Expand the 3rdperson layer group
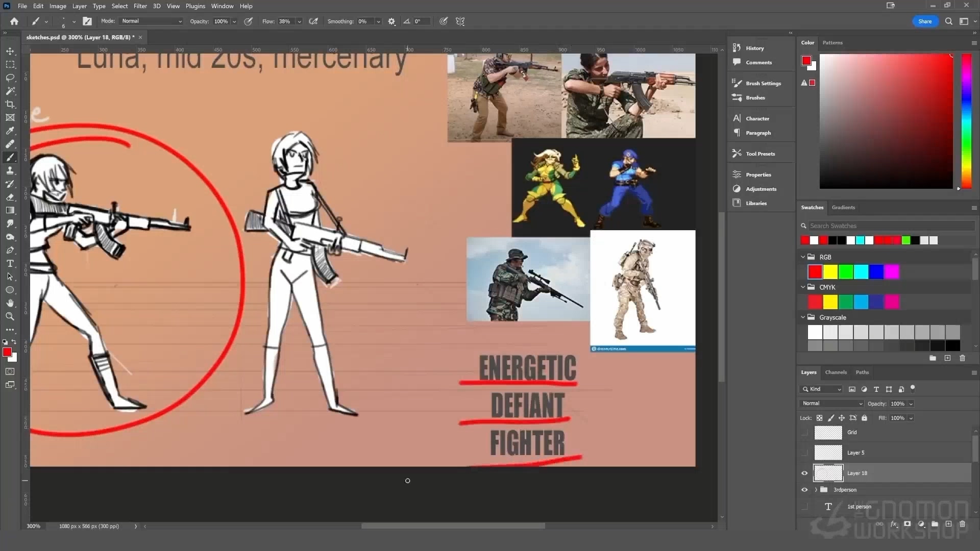The height and width of the screenshot is (551, 980). click(x=816, y=490)
